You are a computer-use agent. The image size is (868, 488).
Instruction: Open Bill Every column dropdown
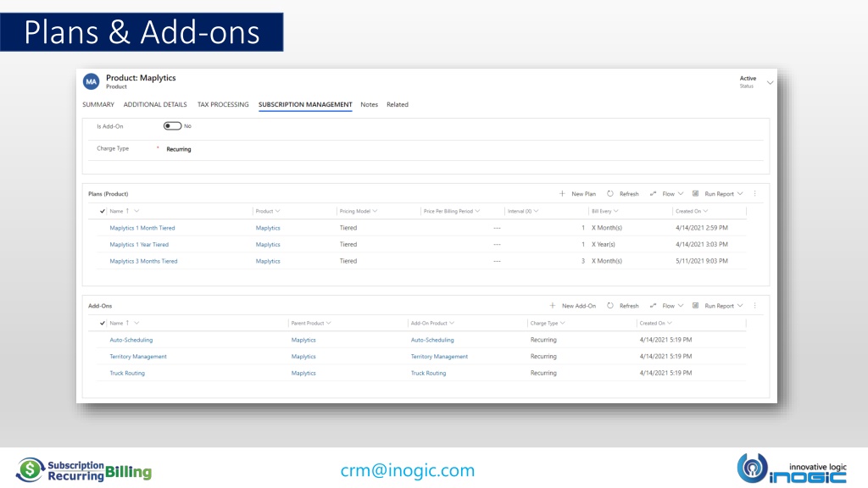click(615, 211)
